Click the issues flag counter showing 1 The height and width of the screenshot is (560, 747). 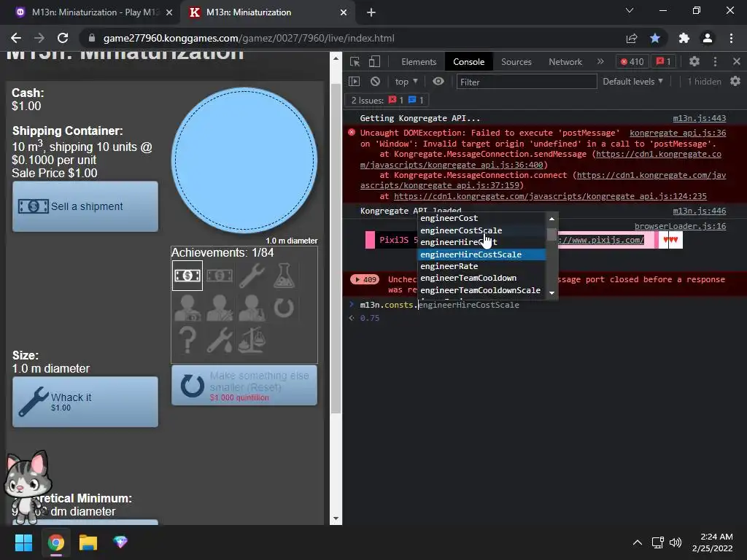click(x=664, y=61)
